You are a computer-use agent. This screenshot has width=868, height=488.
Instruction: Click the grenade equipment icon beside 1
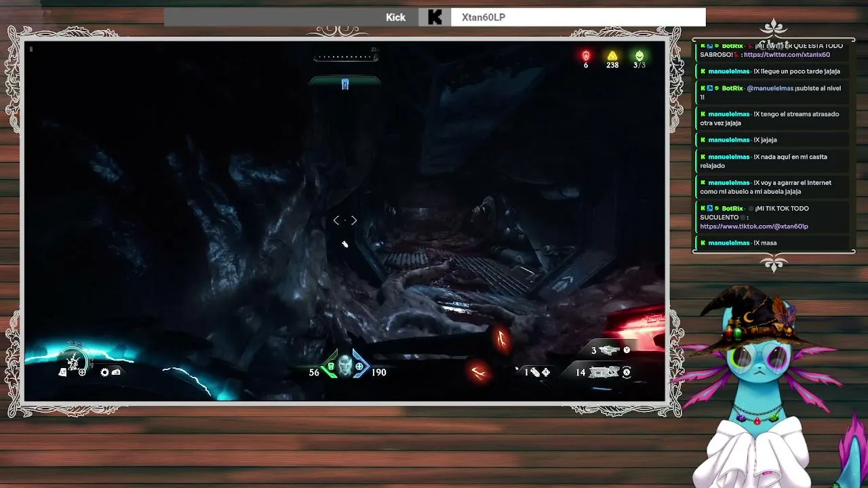click(x=535, y=372)
